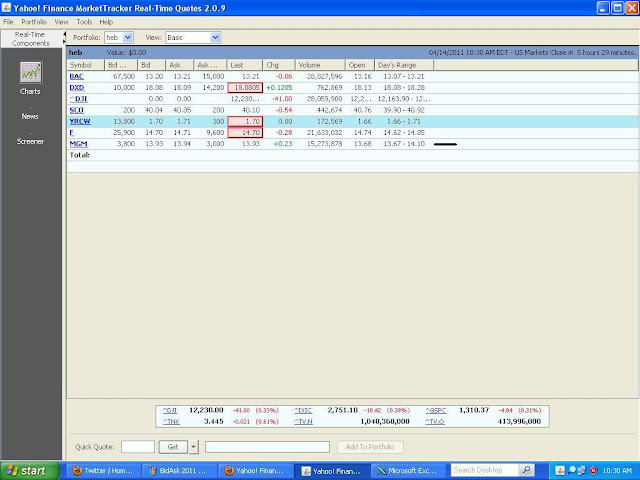Viewport: 640px width, 480px height.
Task: Open the DXD symbol link
Action: (77, 87)
